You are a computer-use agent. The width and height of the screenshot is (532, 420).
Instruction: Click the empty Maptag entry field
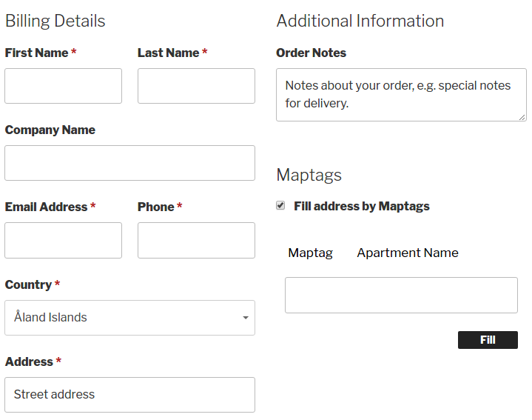pos(401,295)
